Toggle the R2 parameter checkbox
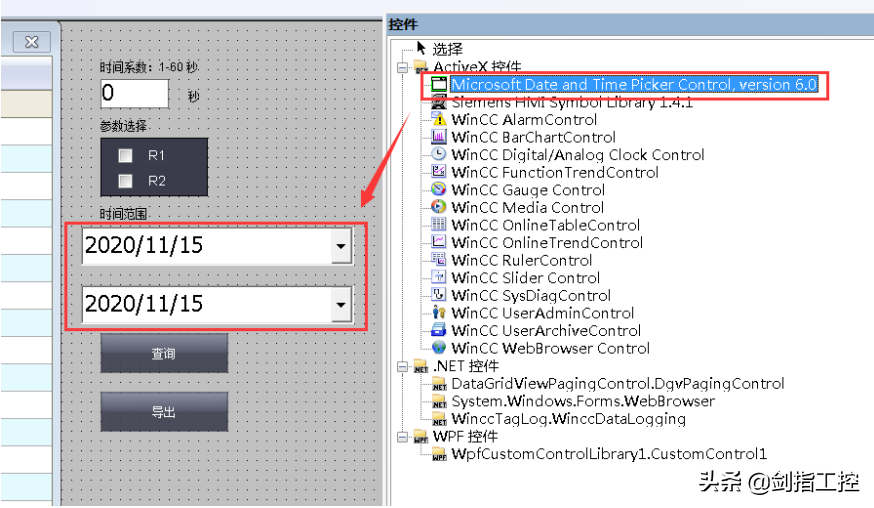 125,181
